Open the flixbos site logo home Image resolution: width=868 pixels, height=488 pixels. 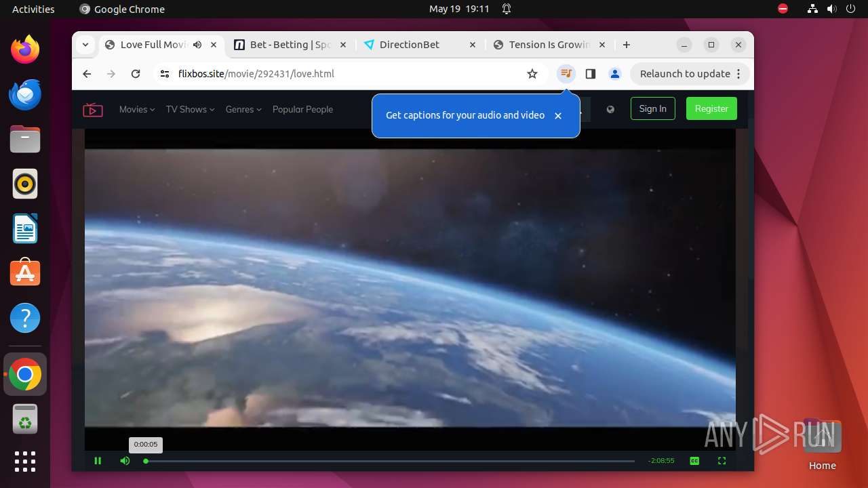pos(93,109)
